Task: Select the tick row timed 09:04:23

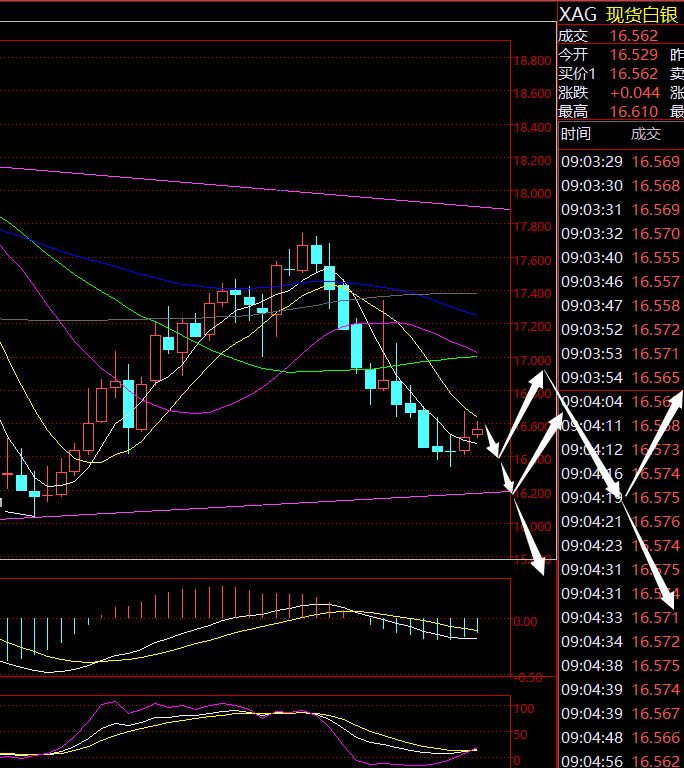Action: [x=621, y=546]
